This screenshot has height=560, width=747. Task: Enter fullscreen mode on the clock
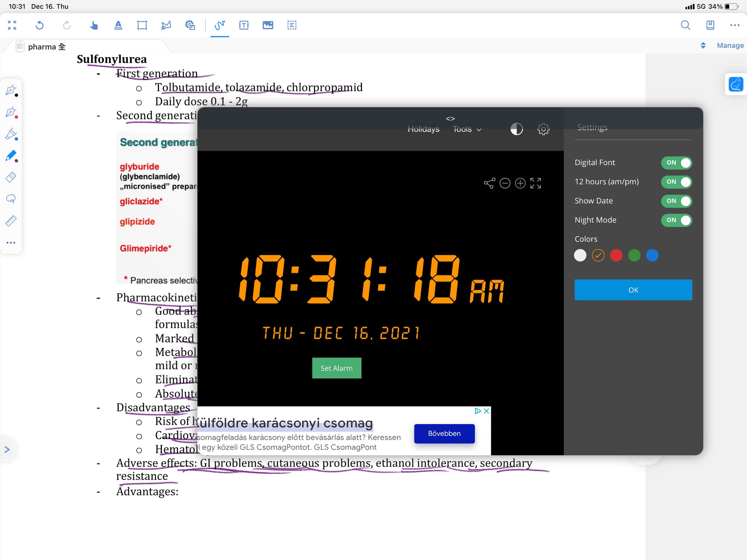[536, 183]
